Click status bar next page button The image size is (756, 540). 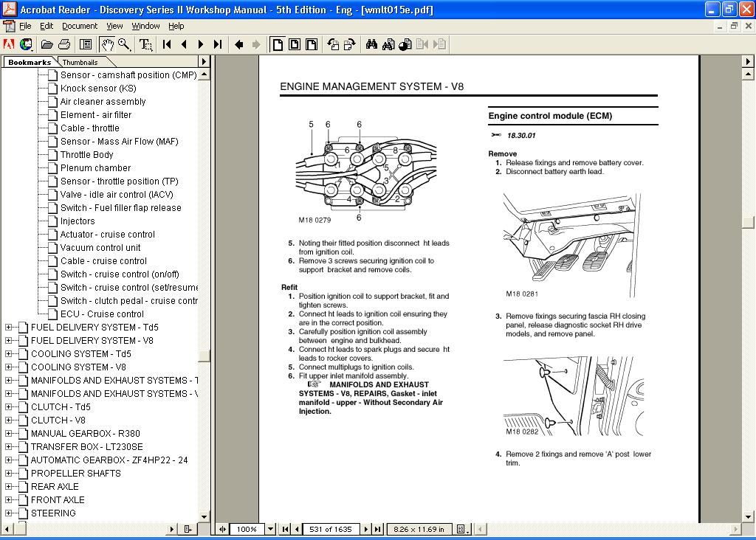(366, 529)
